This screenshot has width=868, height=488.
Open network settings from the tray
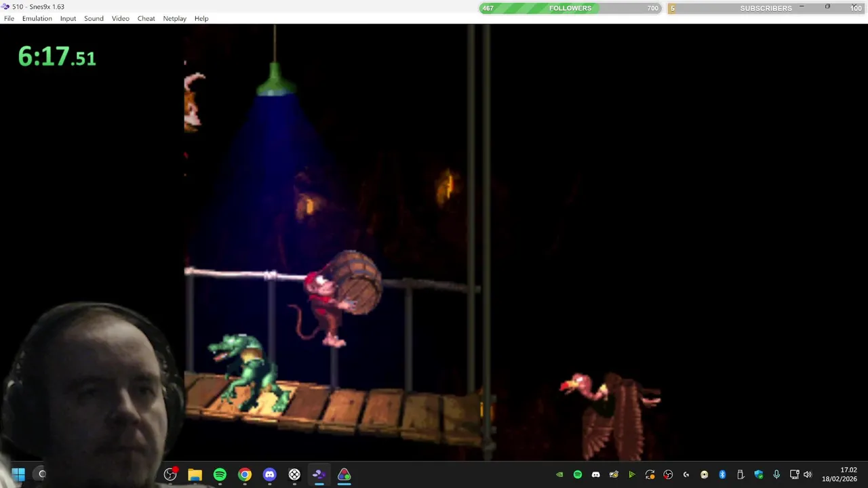pos(795,474)
